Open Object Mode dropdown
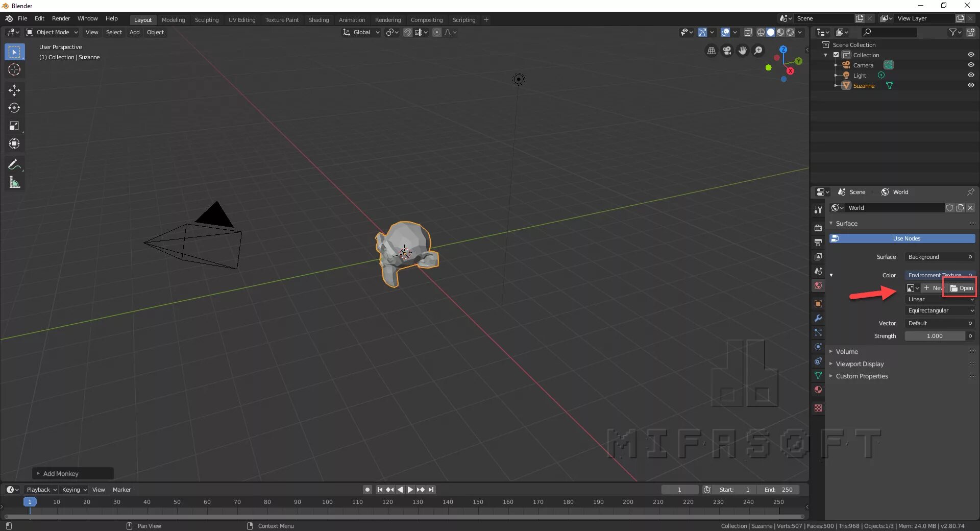The width and height of the screenshot is (980, 531). pyautogui.click(x=52, y=32)
